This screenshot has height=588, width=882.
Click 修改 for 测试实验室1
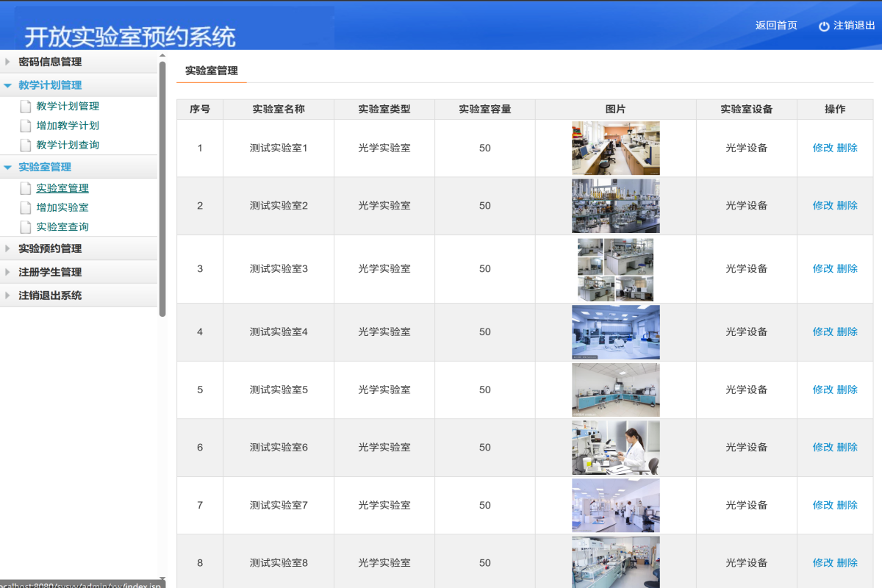(x=823, y=147)
